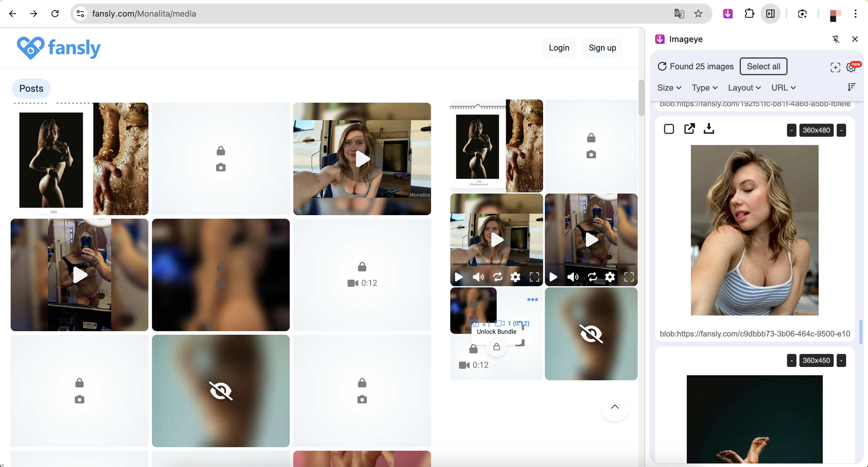Click the fansly logo
Screen dimensions: 868x467
coord(59,48)
